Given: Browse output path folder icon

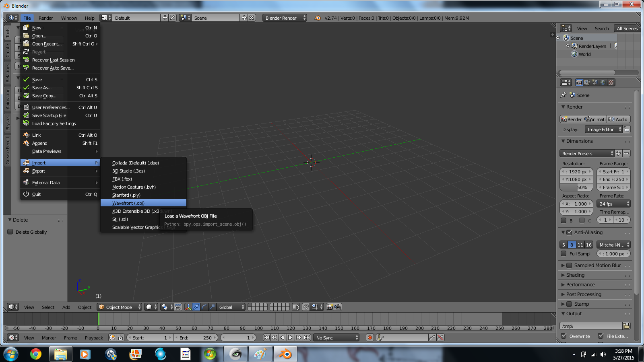Looking at the screenshot, I should click(x=626, y=326).
